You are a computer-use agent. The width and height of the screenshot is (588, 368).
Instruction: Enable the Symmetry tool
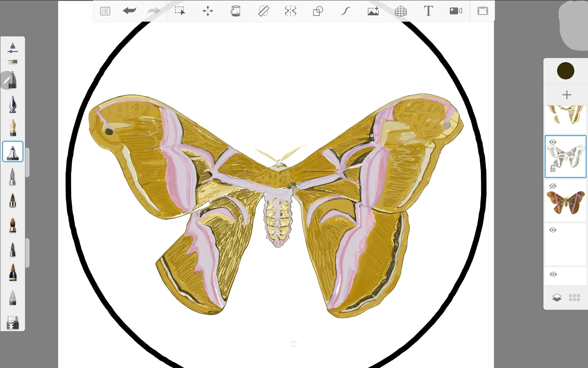[x=290, y=11]
